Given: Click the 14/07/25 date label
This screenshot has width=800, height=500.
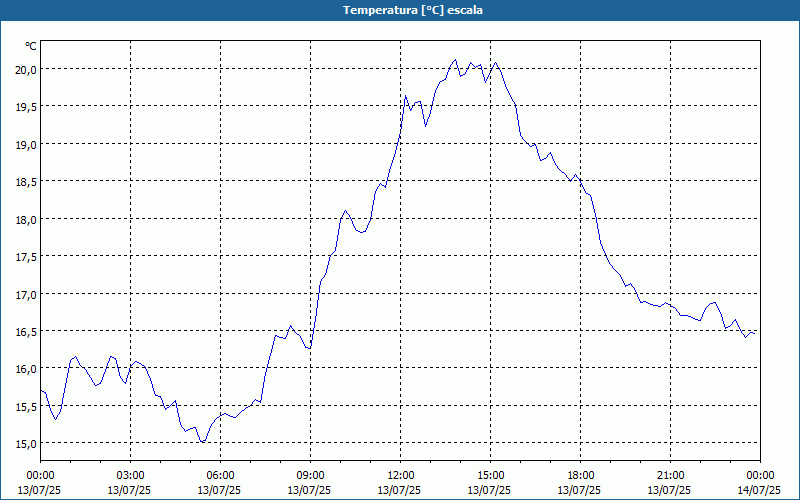Looking at the screenshot, I should (759, 490).
